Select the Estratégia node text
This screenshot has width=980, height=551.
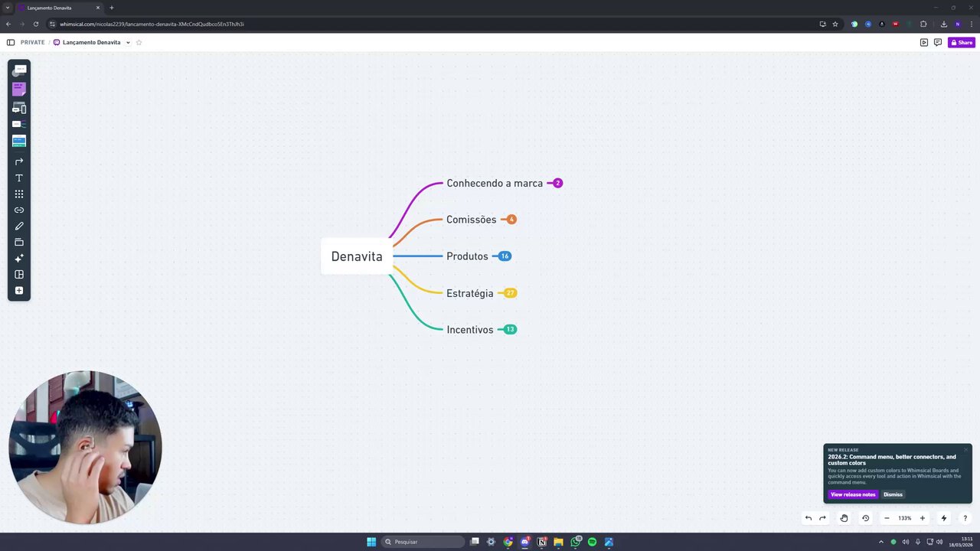coord(470,293)
